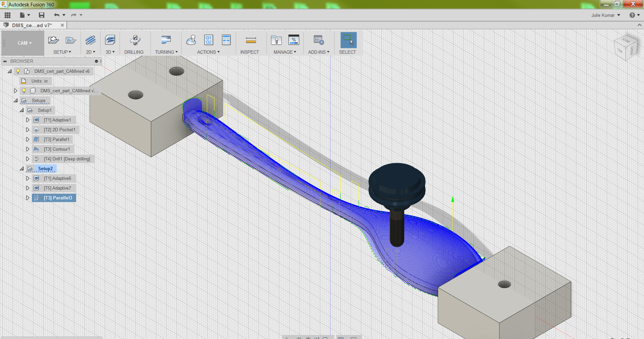Select the [T5] Adaptive7 operation

[57, 188]
